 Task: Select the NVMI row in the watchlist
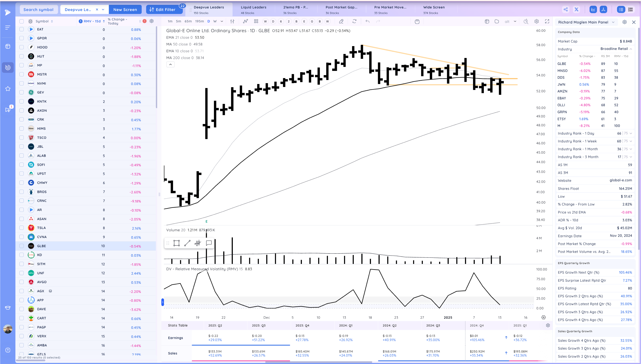pyautogui.click(x=86, y=84)
